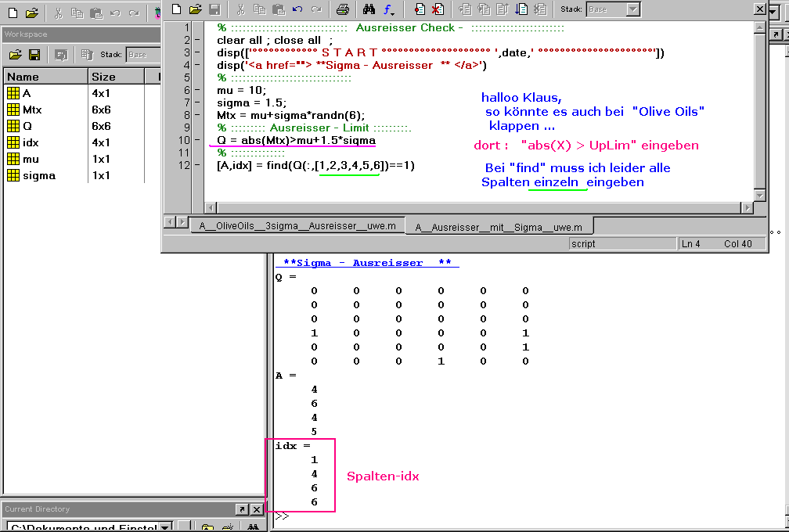The width and height of the screenshot is (789, 532).
Task: Click the Open file icon in editor toolbar
Action: click(x=196, y=9)
